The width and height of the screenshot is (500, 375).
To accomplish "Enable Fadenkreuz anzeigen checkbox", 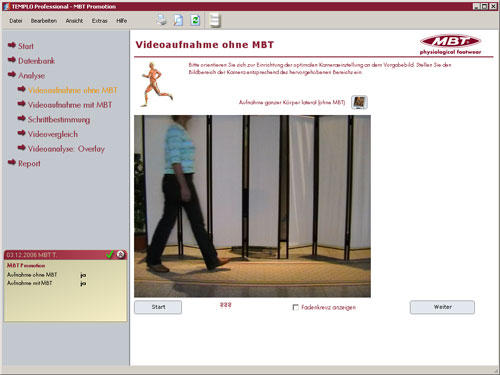I will (x=295, y=307).
